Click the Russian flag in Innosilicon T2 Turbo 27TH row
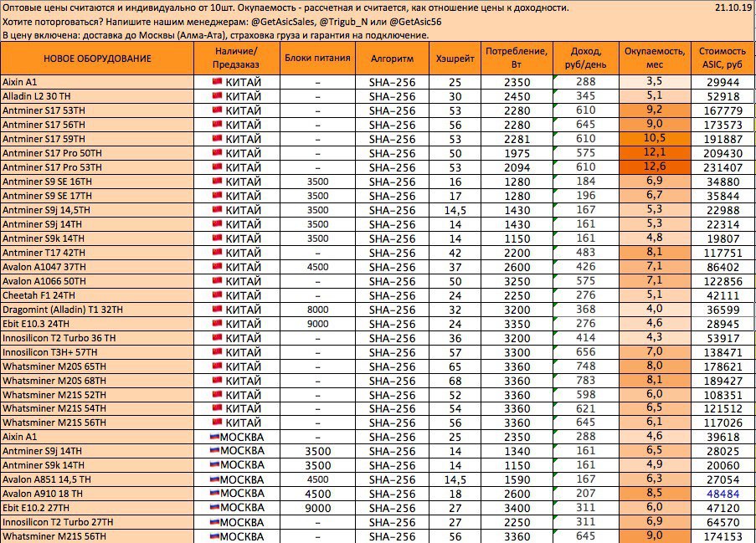 click(x=214, y=521)
